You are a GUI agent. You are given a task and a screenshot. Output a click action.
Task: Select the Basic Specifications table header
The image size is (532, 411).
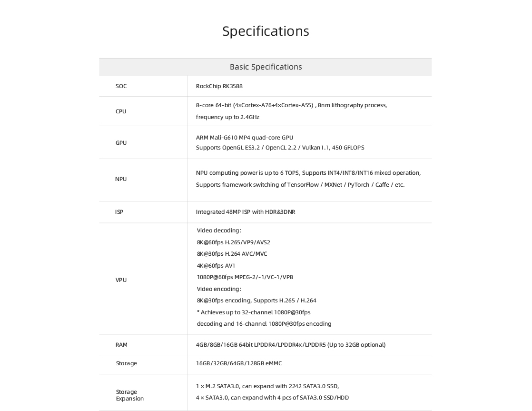[266, 67]
